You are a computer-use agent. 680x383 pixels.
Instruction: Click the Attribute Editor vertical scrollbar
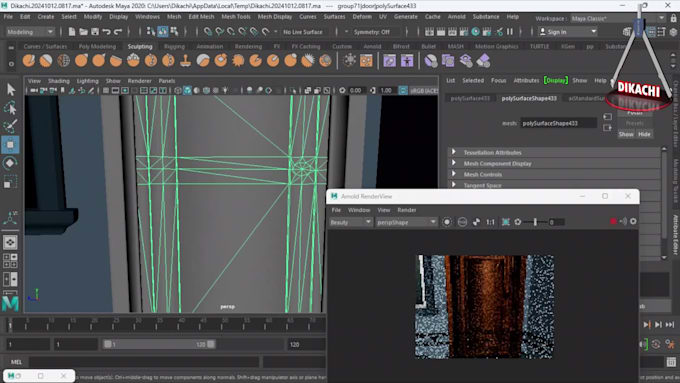pyautogui.click(x=664, y=203)
